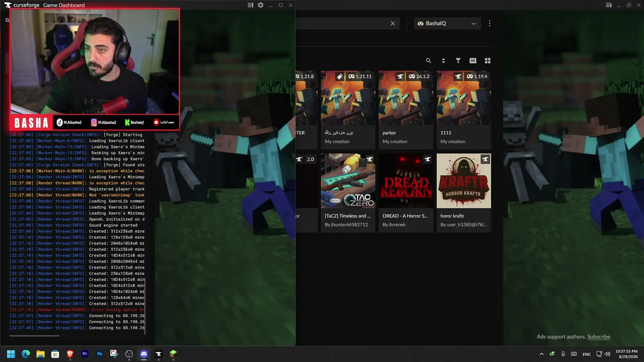The image size is (644, 362).
Task: Click the 1.19.4 version badge
Action: (477, 76)
